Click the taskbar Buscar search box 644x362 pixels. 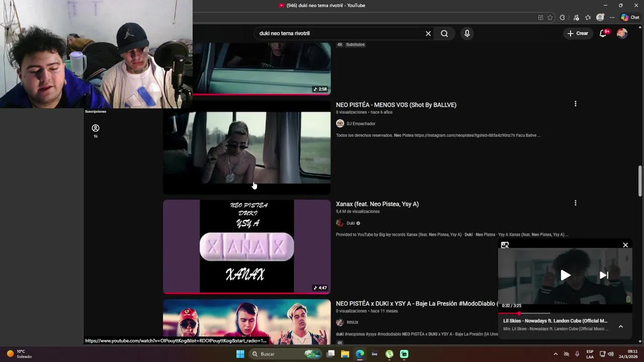point(285,354)
